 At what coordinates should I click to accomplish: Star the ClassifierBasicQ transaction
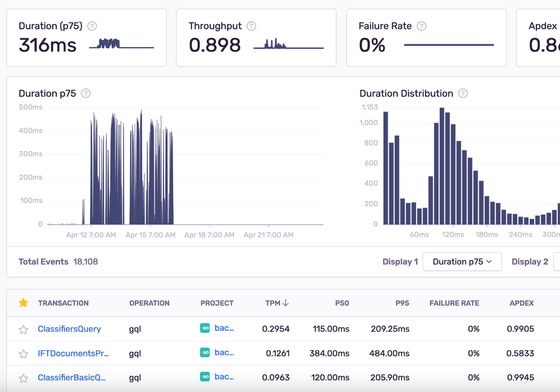23,378
